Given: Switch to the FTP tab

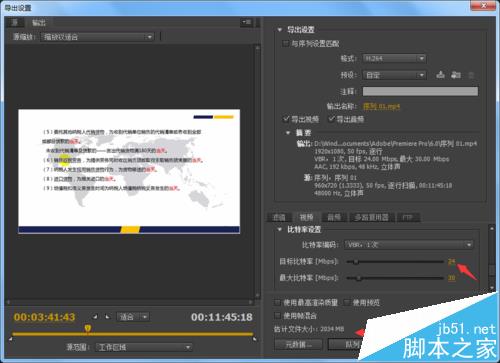Looking at the screenshot, I should pos(408,217).
